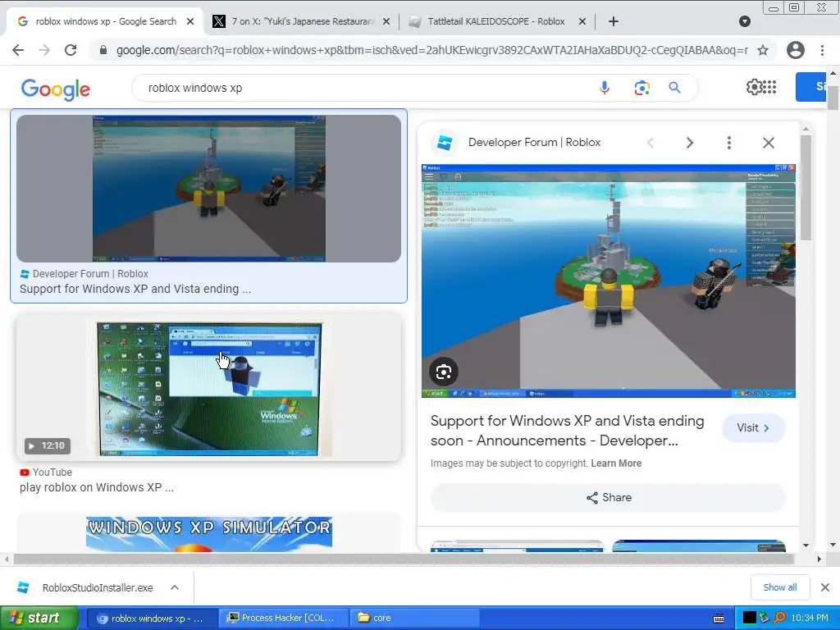Image resolution: width=840 pixels, height=630 pixels.
Task: Open the Windows XP Simulator thumbnail
Action: click(209, 533)
